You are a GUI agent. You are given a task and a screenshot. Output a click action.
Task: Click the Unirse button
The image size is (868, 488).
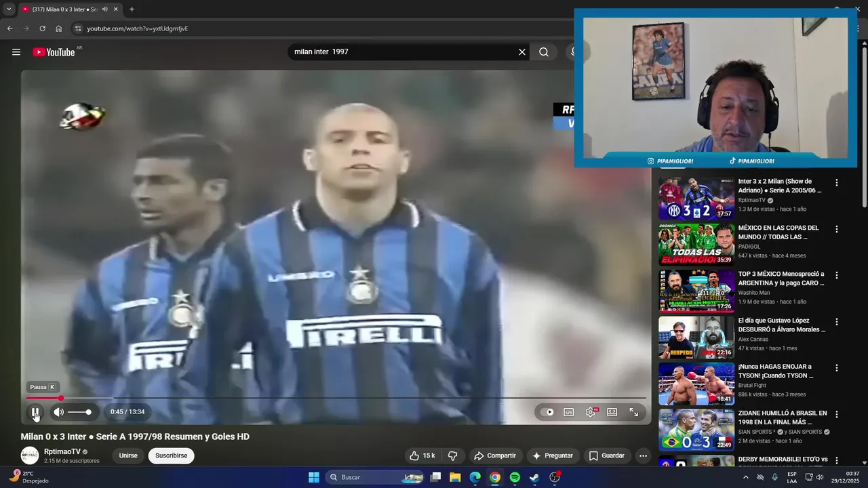pyautogui.click(x=128, y=455)
